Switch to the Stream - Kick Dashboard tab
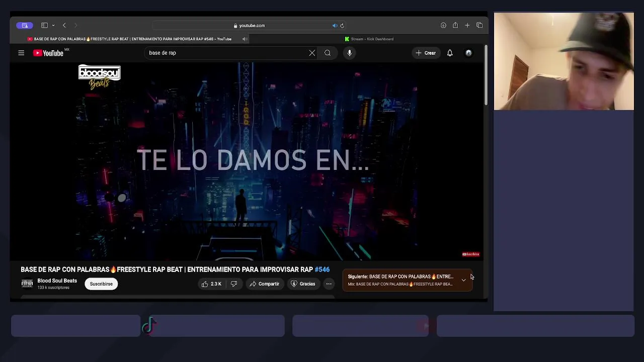 click(369, 39)
